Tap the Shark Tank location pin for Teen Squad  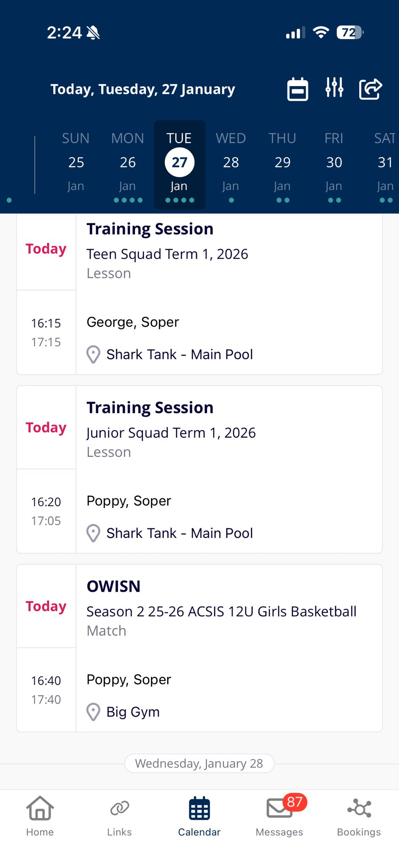click(x=93, y=354)
